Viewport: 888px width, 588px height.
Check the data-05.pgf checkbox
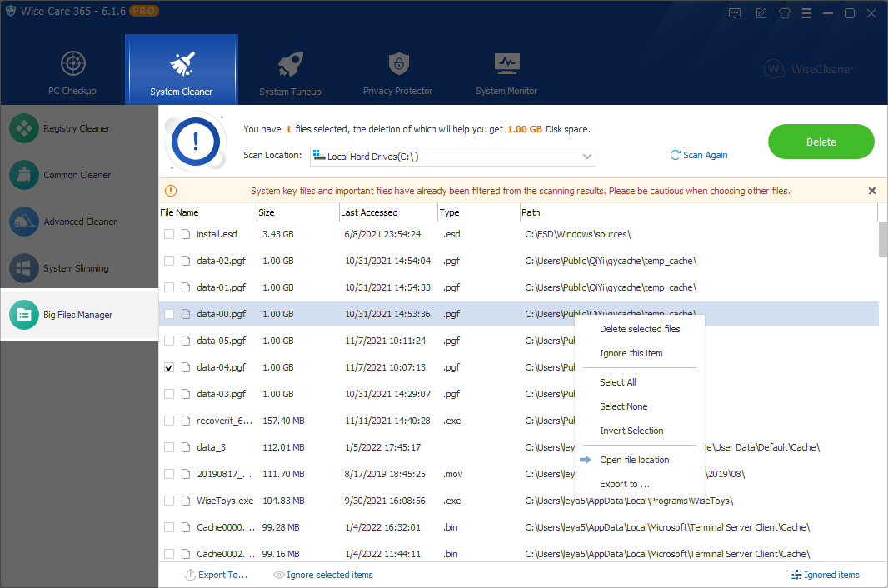tap(169, 341)
